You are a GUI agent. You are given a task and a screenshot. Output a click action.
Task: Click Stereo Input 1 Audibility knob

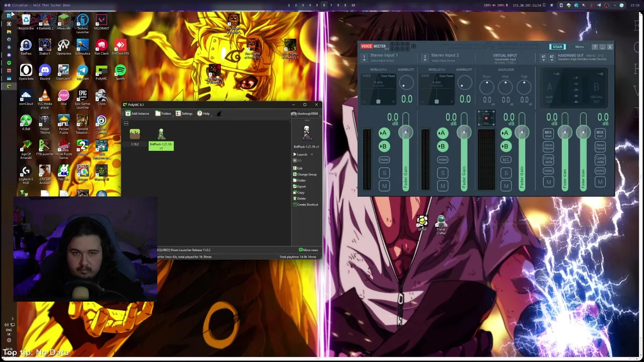coord(406,83)
